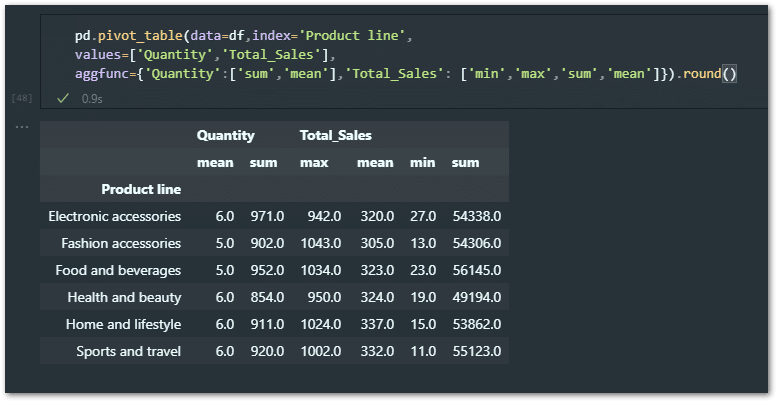
Task: Click the Total_Sales min subheader
Action: (x=422, y=162)
